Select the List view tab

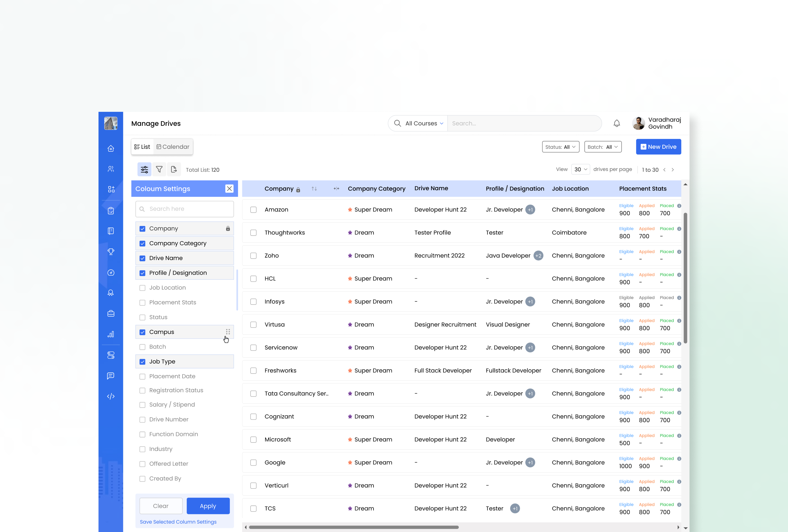coord(142,147)
